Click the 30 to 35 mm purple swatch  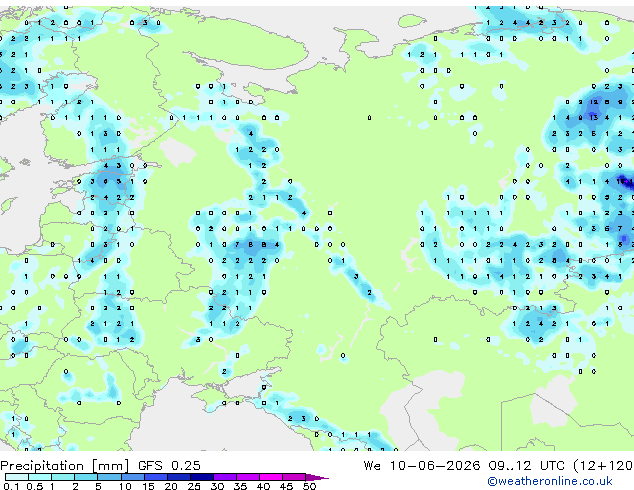coord(225,477)
